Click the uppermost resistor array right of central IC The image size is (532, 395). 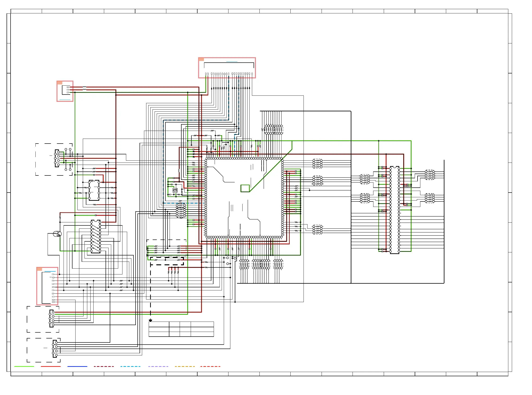point(318,164)
